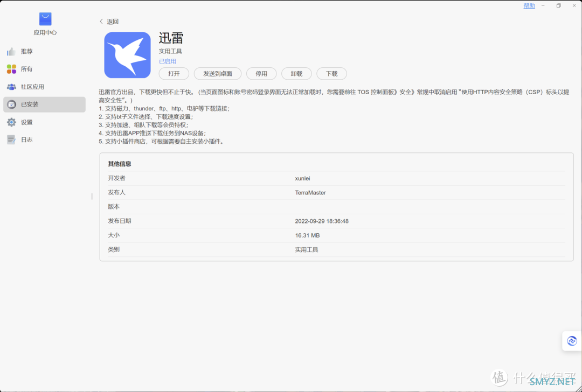Screen dimensions: 582x392
Task: Click the installed icon next to 已安装
Action: point(11,104)
